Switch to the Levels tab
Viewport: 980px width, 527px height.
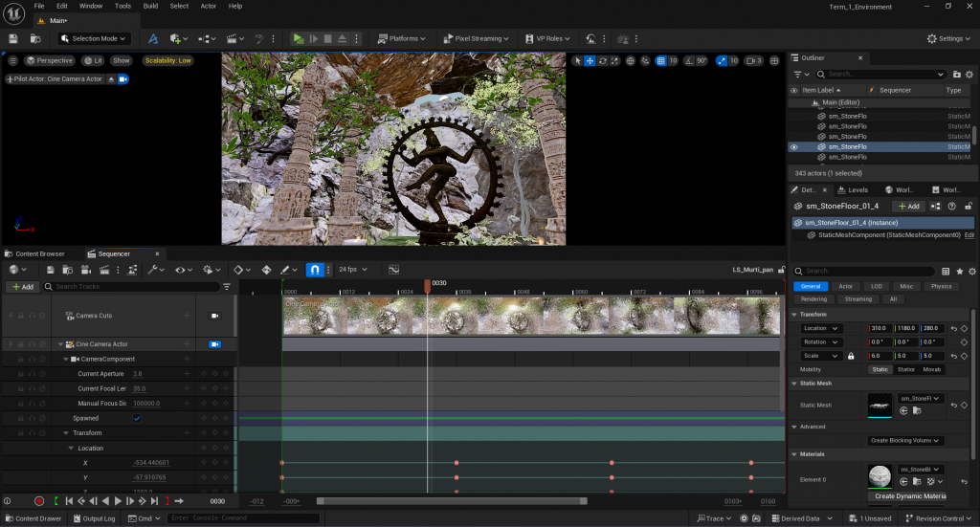tap(853, 190)
